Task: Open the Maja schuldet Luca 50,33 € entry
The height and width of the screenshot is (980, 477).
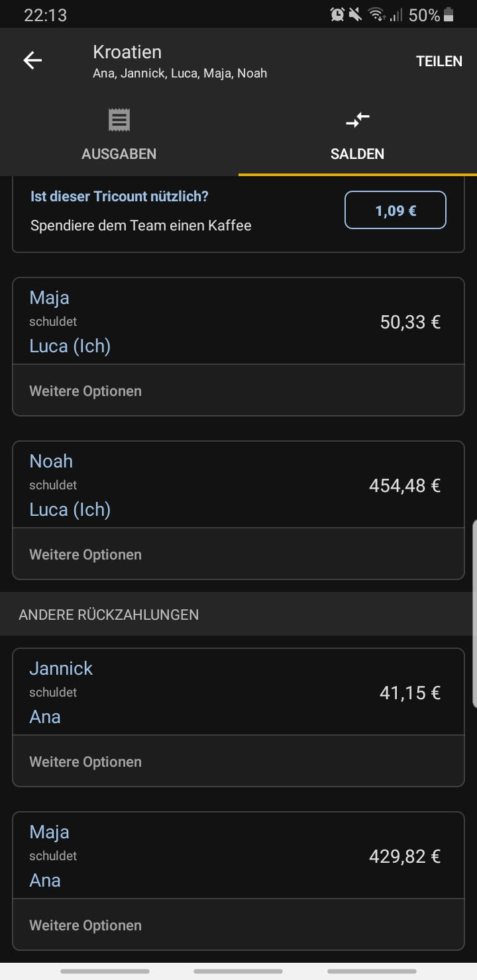Action: click(238, 322)
